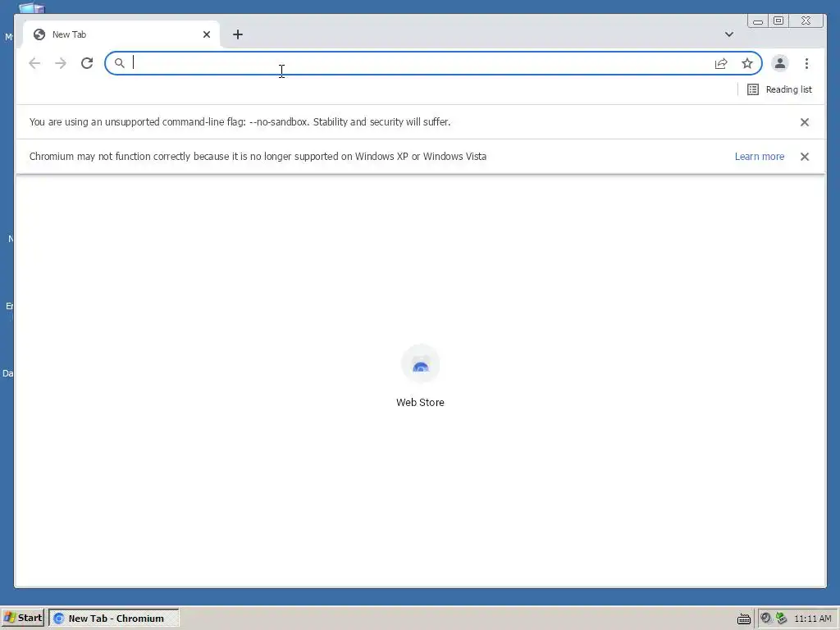The image size is (840, 630).
Task: Open the Windows Start menu
Action: click(x=22, y=618)
